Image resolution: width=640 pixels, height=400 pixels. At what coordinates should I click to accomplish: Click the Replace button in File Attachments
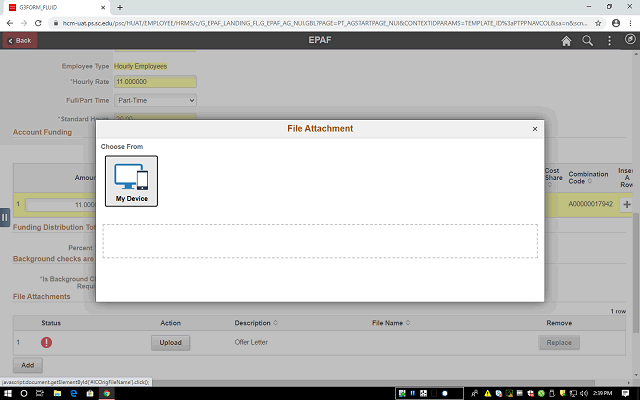point(559,343)
